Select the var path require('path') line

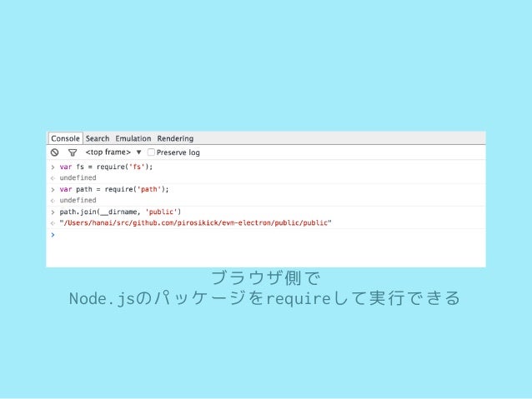point(114,189)
